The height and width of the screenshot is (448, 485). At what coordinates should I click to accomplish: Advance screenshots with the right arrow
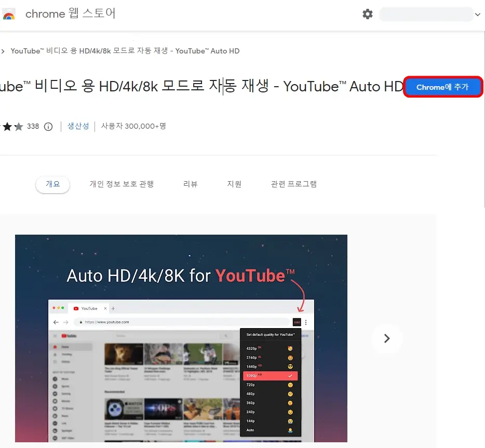386,338
